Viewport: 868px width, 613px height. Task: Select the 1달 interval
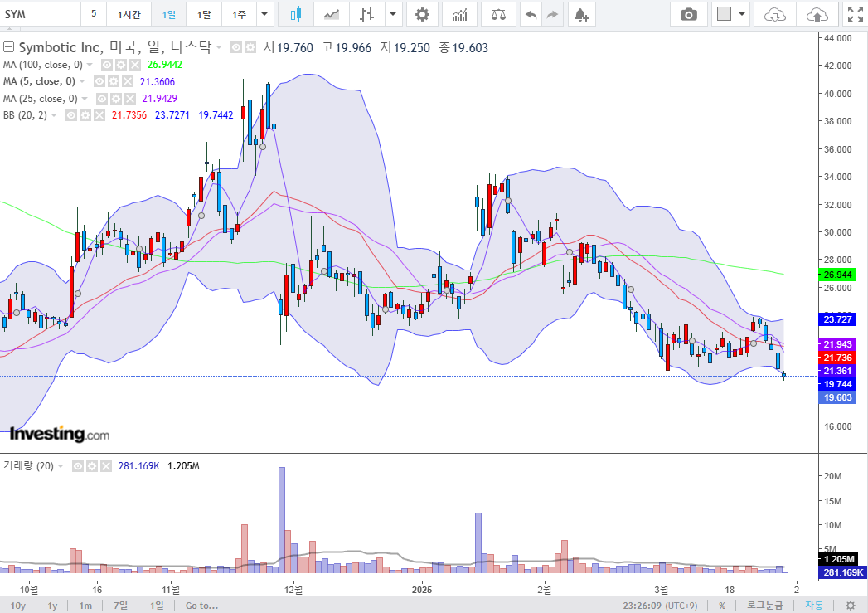pos(204,14)
